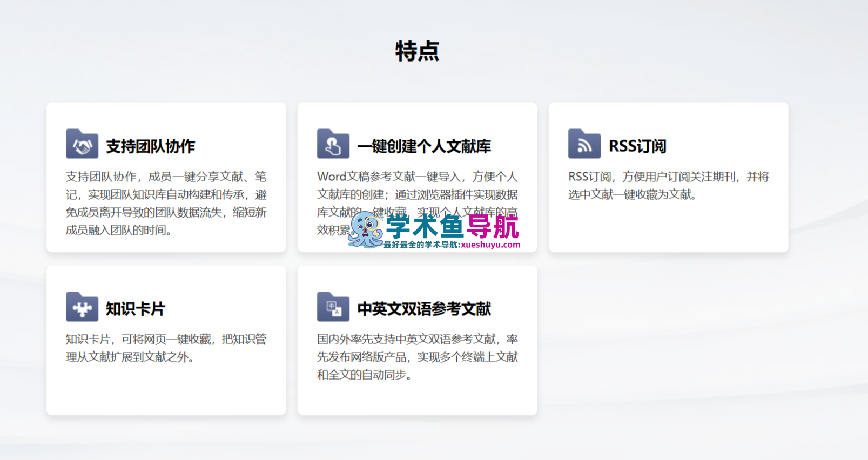Select the 支持团队协作 card title
Viewport: 868px width, 460px height.
click(150, 146)
